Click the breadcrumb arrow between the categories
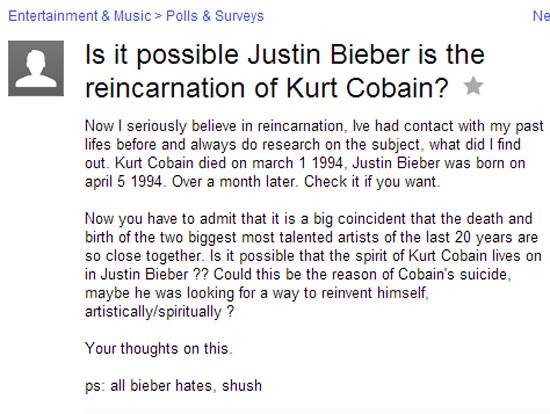 click(158, 16)
